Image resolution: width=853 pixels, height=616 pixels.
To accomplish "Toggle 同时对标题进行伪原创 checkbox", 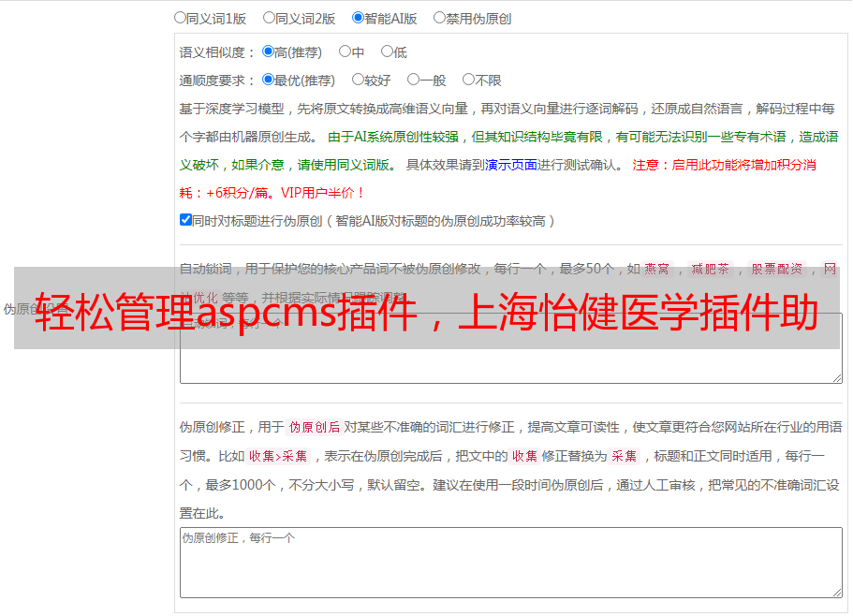I will (185, 220).
